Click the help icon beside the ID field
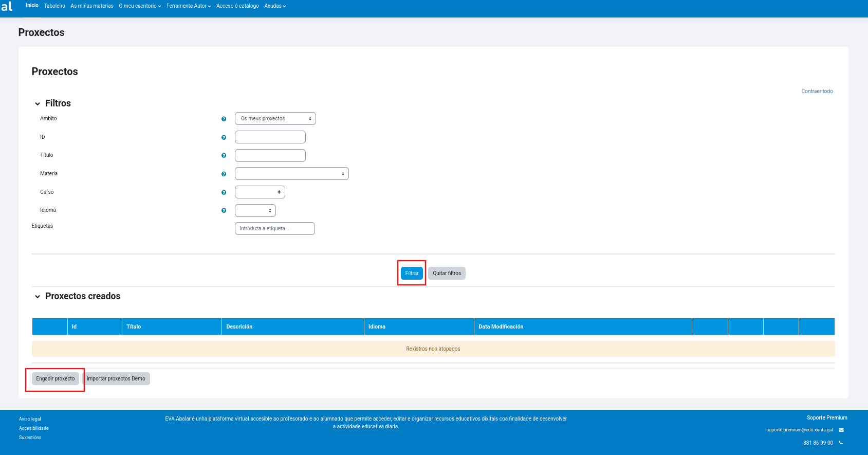Screen dimensions: 868x455 click(x=224, y=137)
